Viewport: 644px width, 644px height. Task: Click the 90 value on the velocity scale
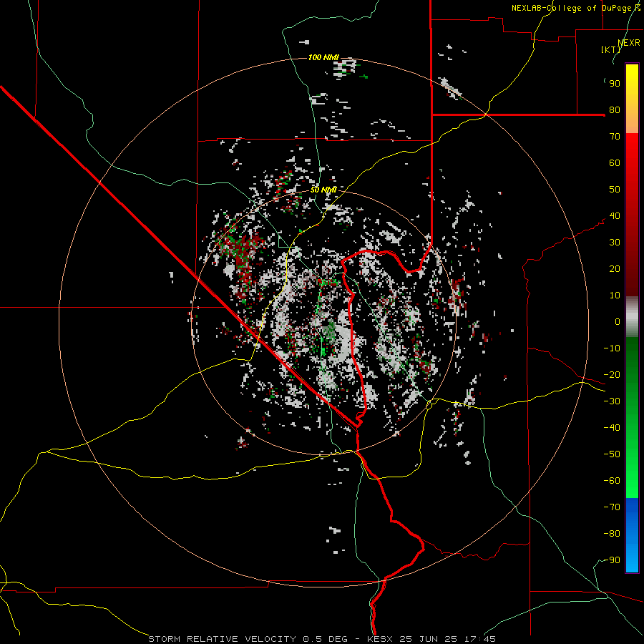tap(615, 84)
